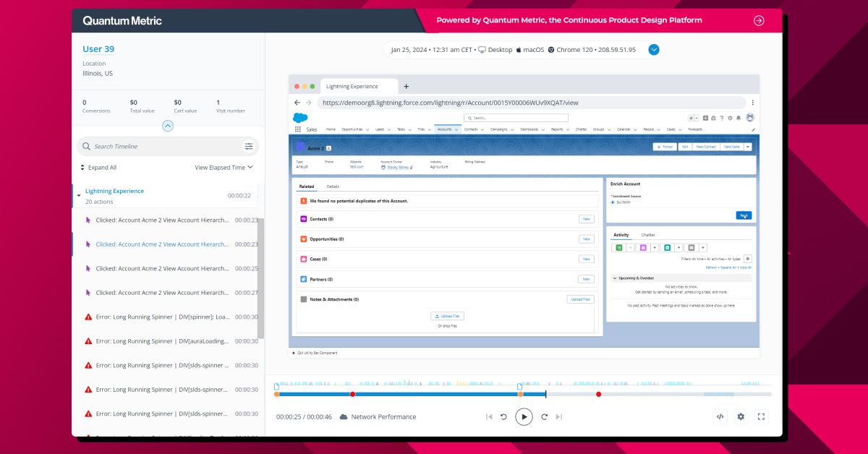Screen dimensions: 868x454
Task: Click the teal activity composer icon
Action: click(x=667, y=247)
